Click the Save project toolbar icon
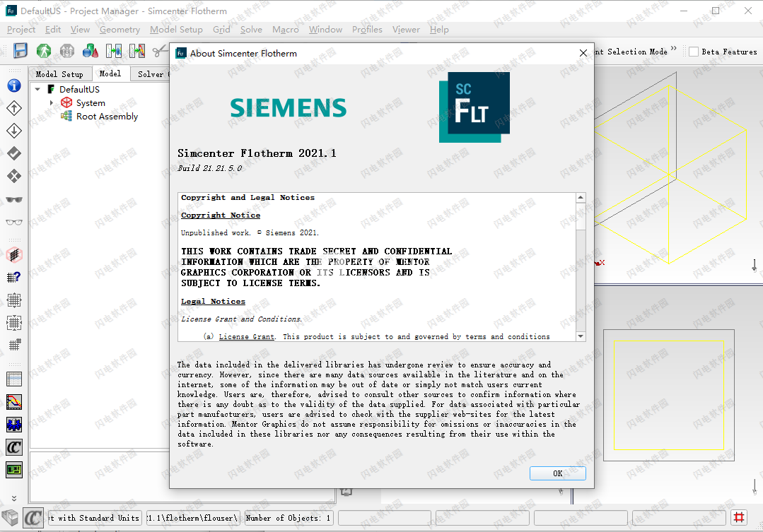 (x=21, y=51)
